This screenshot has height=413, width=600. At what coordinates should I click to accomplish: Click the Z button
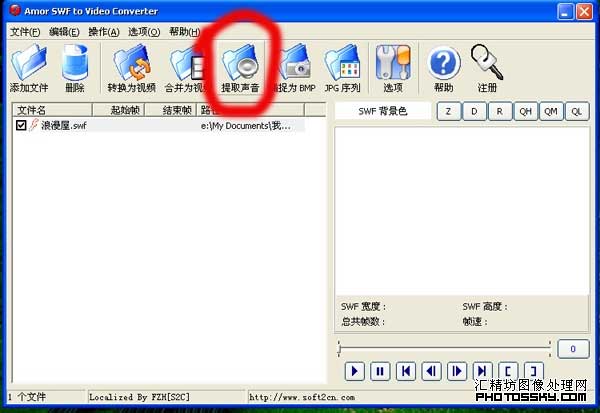(448, 111)
